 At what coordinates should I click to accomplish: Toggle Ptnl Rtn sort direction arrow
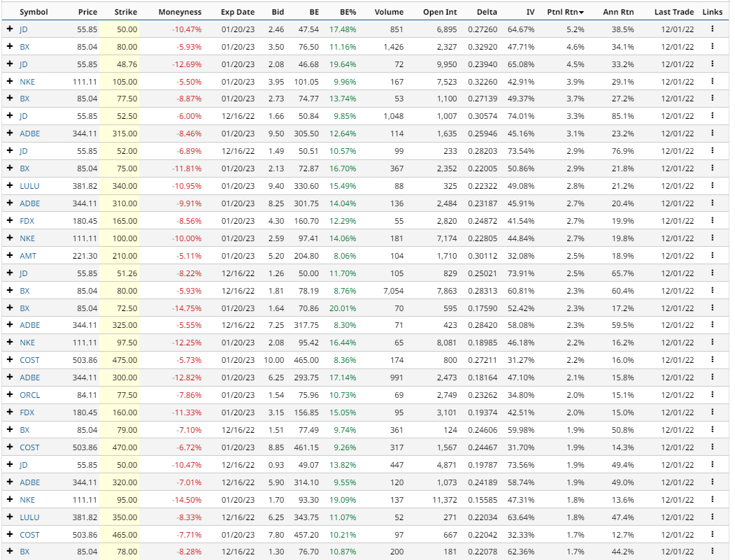tap(582, 13)
